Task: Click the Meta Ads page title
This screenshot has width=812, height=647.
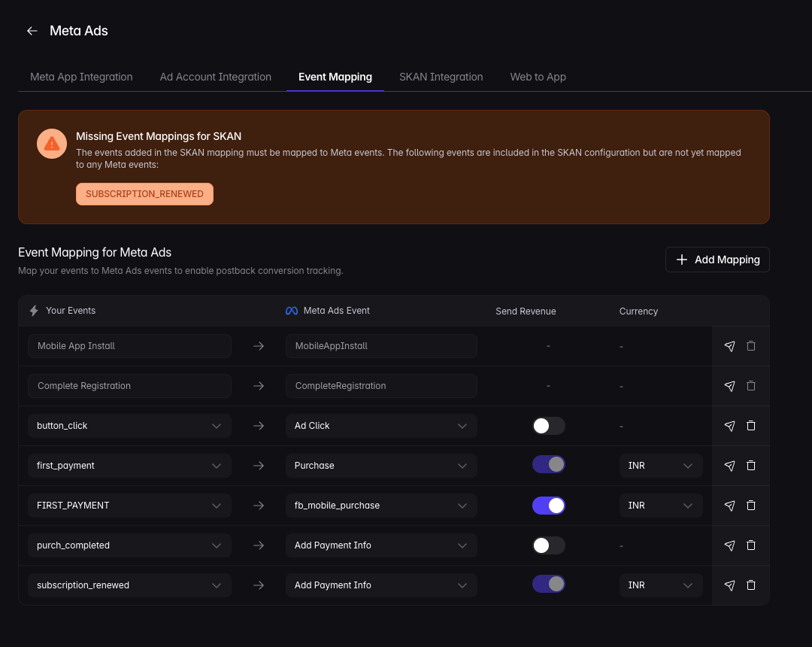Action: 79,31
